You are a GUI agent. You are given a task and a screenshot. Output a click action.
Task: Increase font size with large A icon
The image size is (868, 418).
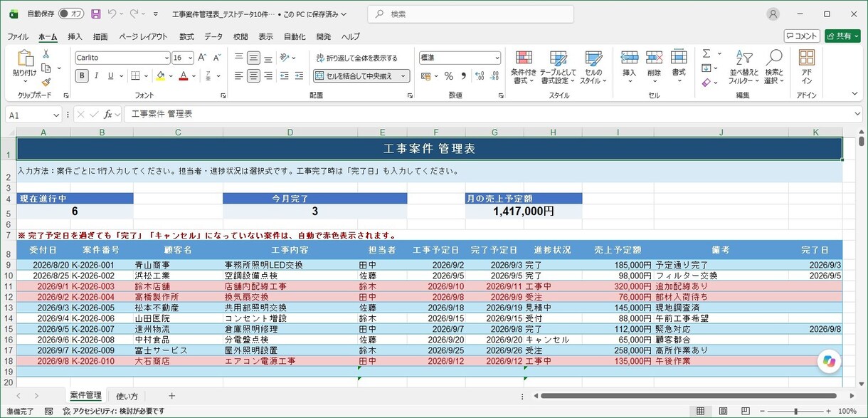point(202,58)
